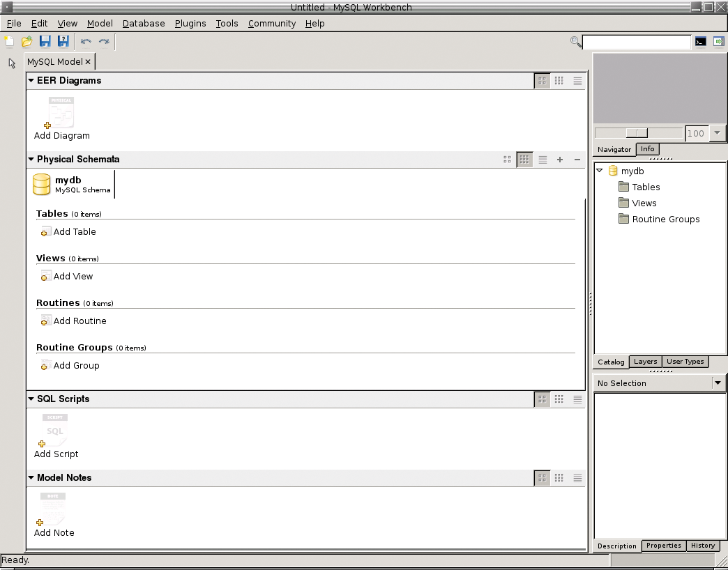Viewport: 728px width, 570px height.
Task: Switch Model Notes to small icon view
Action: (559, 478)
